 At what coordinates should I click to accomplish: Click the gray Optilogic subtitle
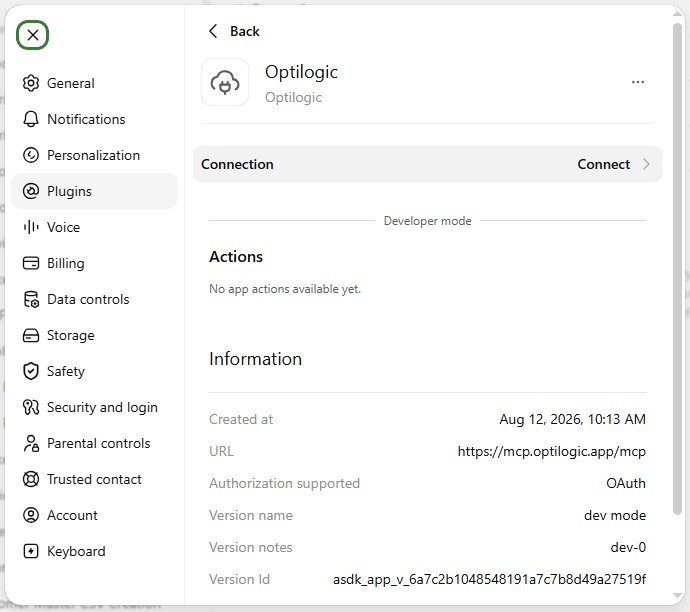click(294, 97)
